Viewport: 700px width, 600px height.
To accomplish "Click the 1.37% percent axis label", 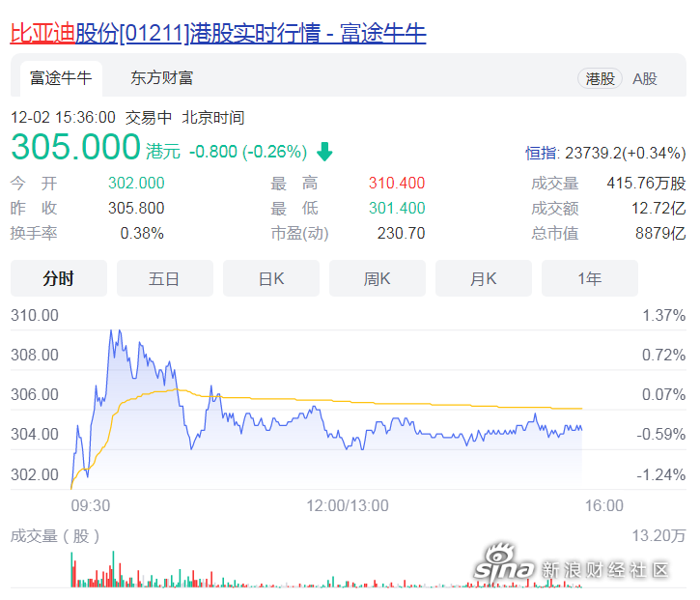I will (664, 315).
